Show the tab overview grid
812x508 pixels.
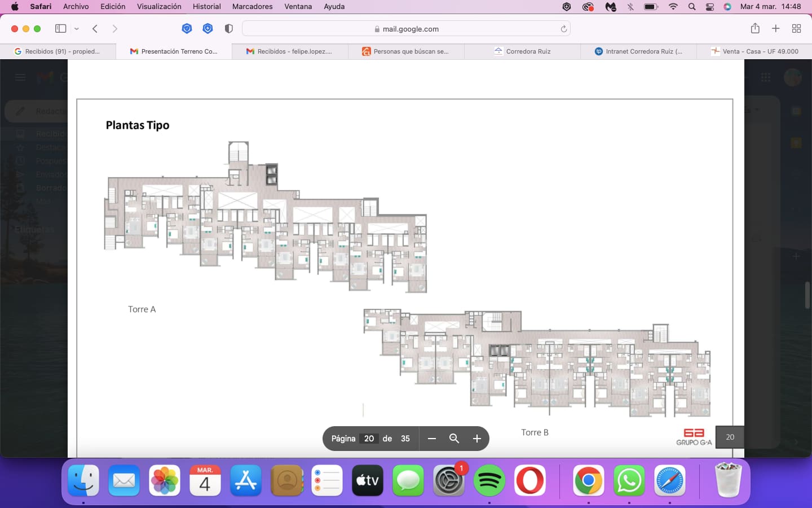pos(797,29)
